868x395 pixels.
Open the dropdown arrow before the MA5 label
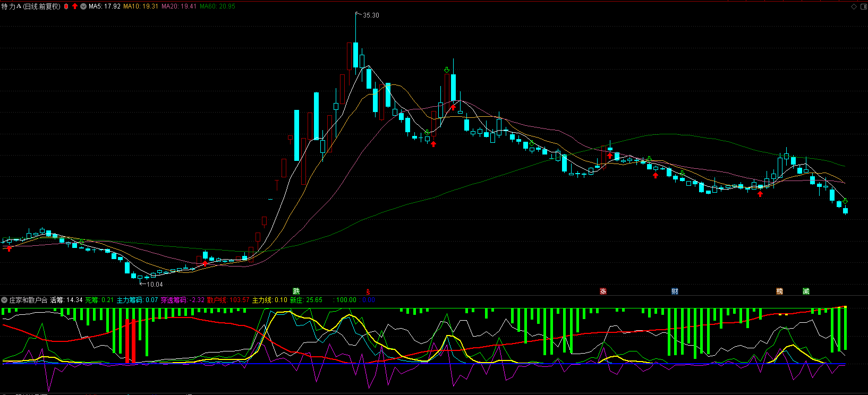tap(83, 6)
